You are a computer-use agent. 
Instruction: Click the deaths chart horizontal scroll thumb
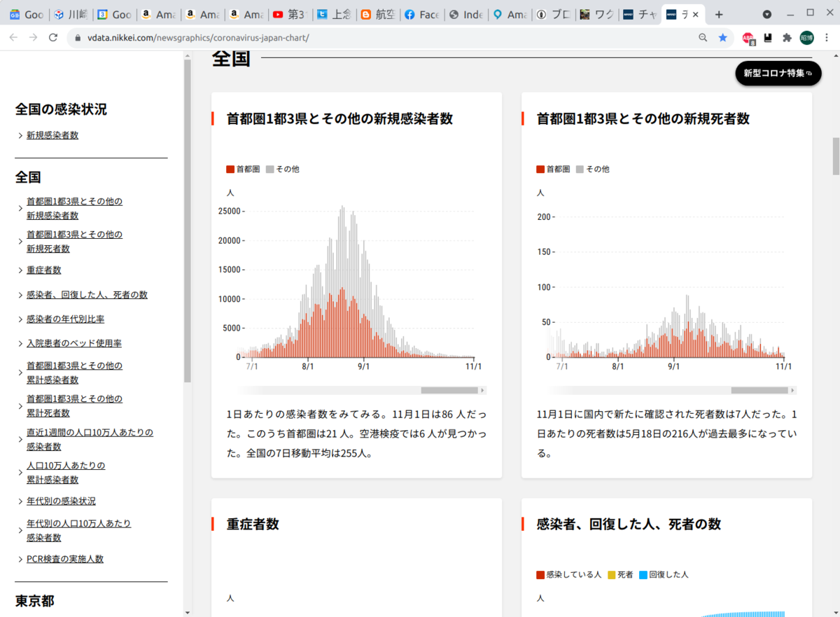759,390
